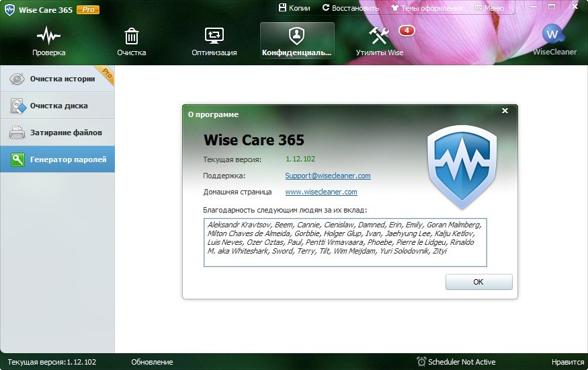This screenshot has height=370, width=588.
Task: Open Утилиты Wise tools section
Action: point(380,41)
